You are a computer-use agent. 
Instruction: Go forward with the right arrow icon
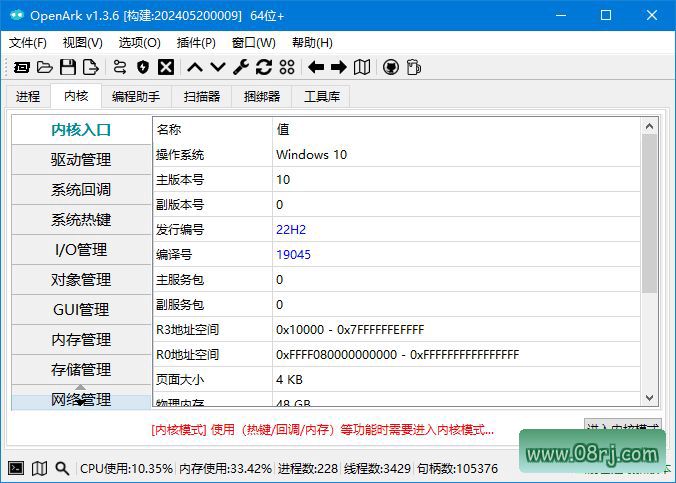339,67
